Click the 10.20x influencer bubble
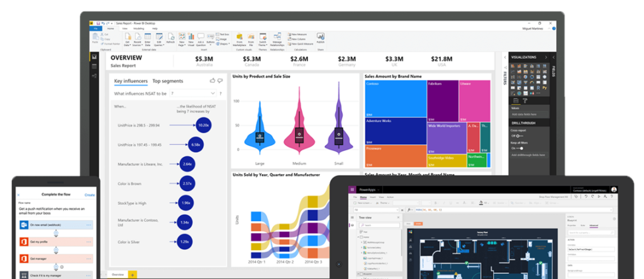Image resolution: width=644 pixels, height=279 pixels. click(203, 124)
